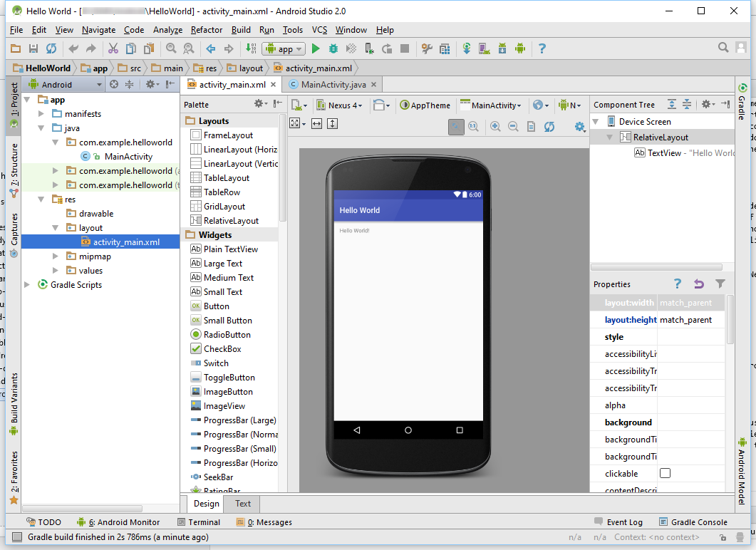Image resolution: width=756 pixels, height=550 pixels.
Task: Open the locale globe dropdown
Action: click(x=541, y=105)
